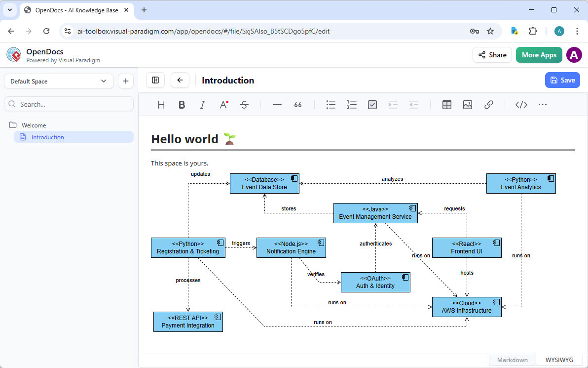Screen dimensions: 588x368
Task: Insert an image using the toolbar
Action: [467, 104]
